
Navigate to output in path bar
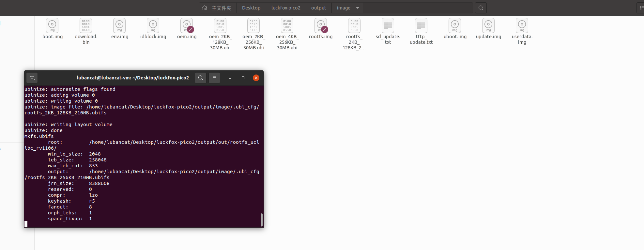319,8
